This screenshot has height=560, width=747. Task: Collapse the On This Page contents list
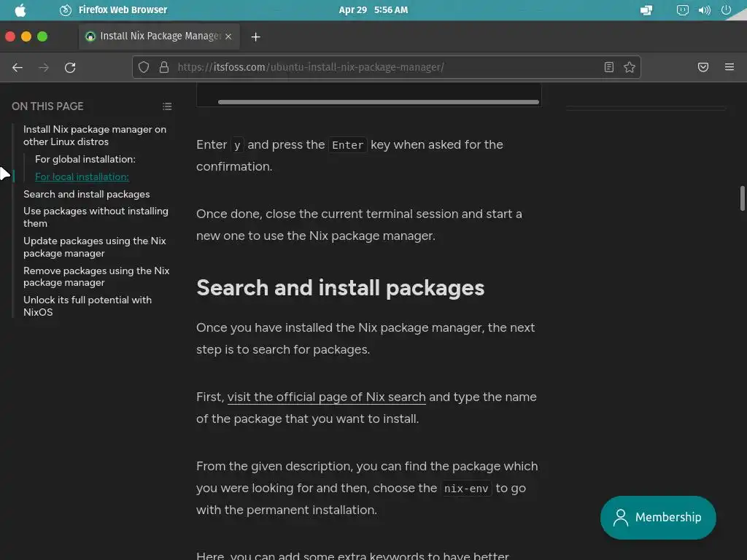coord(167,106)
